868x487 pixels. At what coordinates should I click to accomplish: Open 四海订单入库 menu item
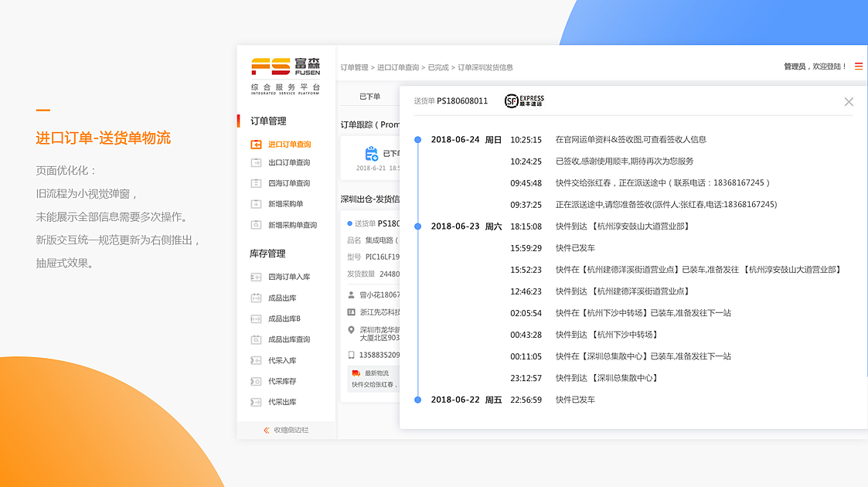(x=289, y=277)
